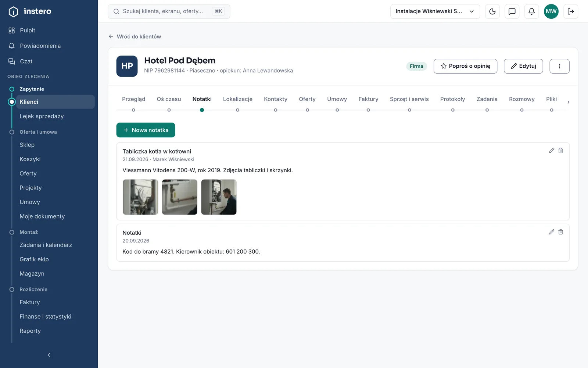Select the Montaż workflow stage
Viewport: 588px width, 368px height.
coord(29,232)
